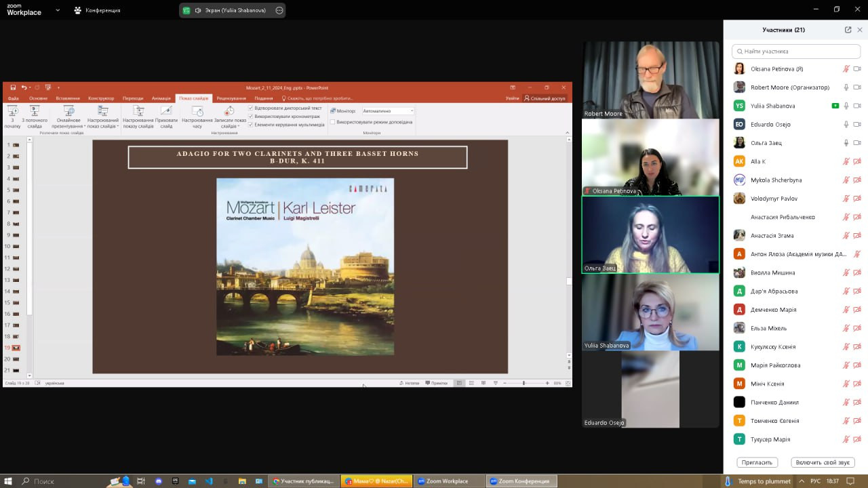This screenshot has height=488, width=868.
Task: Open the Zoom screen-share more options ellipsis
Action: point(279,10)
